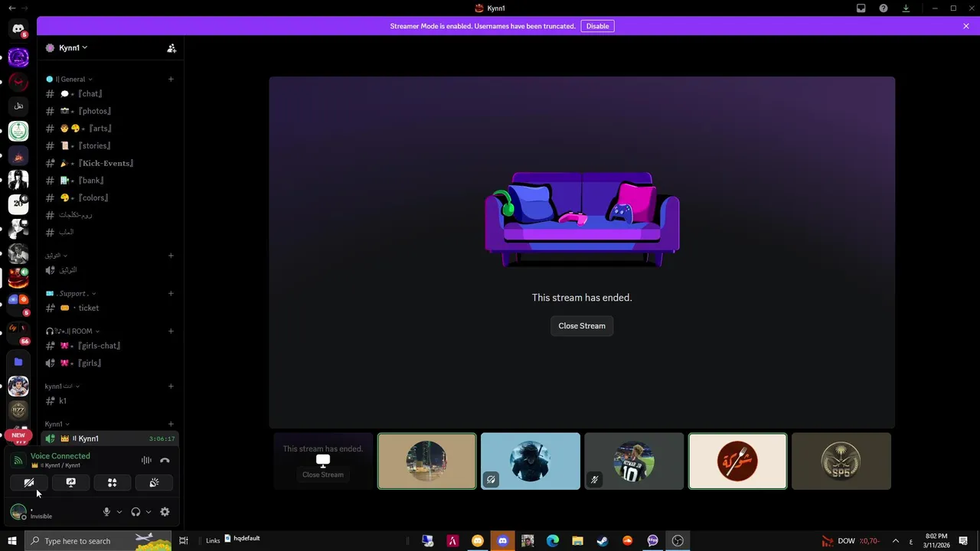Open Help icon in title bar
980x551 pixels.
(884, 8)
